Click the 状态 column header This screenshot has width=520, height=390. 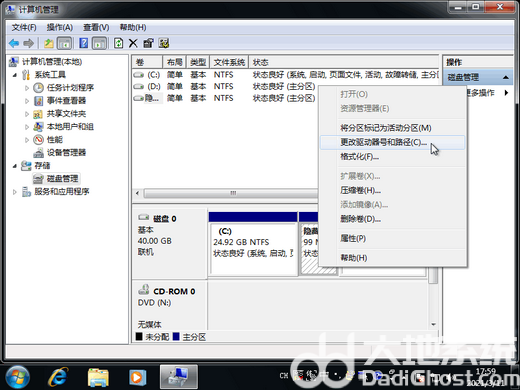pos(344,62)
